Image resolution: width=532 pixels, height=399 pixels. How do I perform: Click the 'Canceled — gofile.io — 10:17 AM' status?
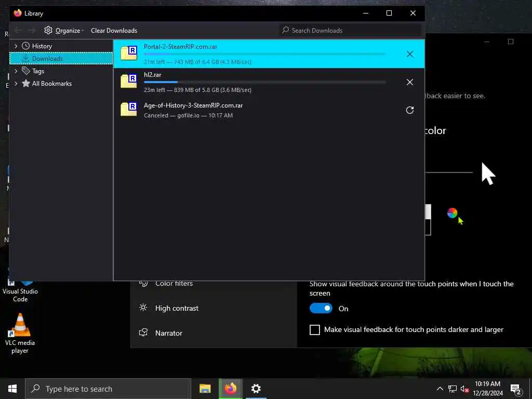coord(188,115)
